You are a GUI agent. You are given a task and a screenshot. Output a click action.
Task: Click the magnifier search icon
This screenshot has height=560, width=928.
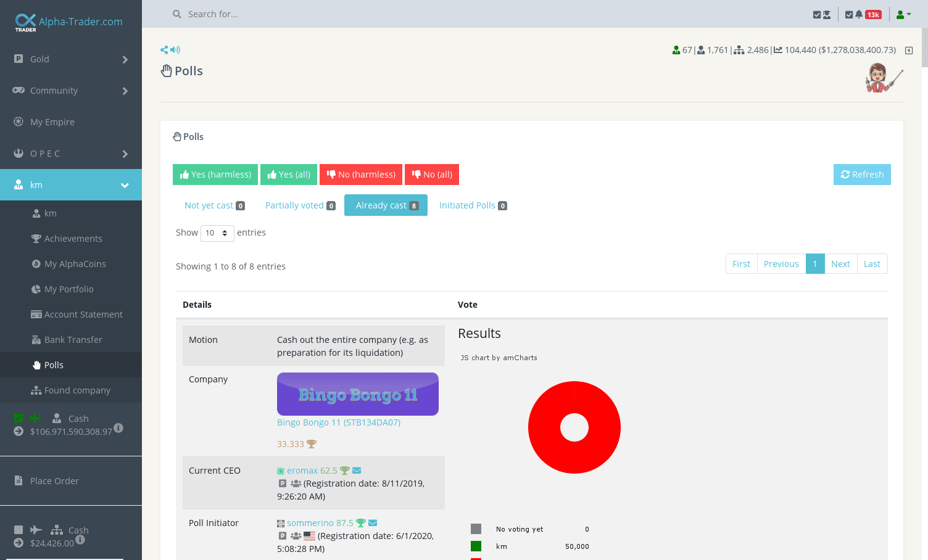pos(177,14)
